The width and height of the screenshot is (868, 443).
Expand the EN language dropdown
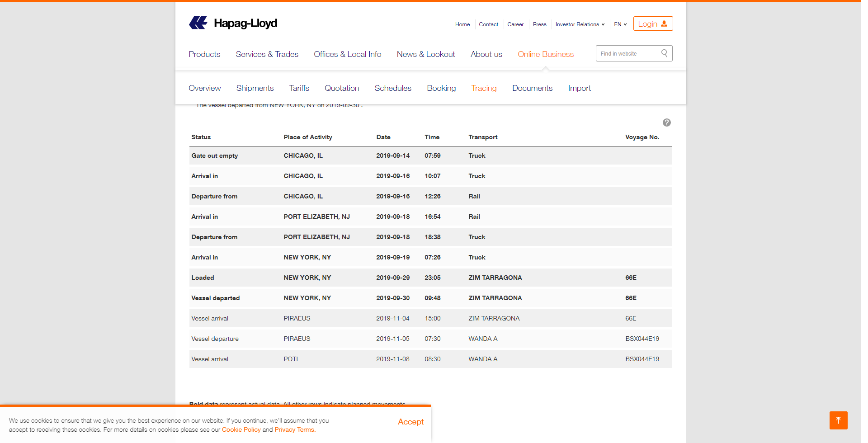[620, 24]
